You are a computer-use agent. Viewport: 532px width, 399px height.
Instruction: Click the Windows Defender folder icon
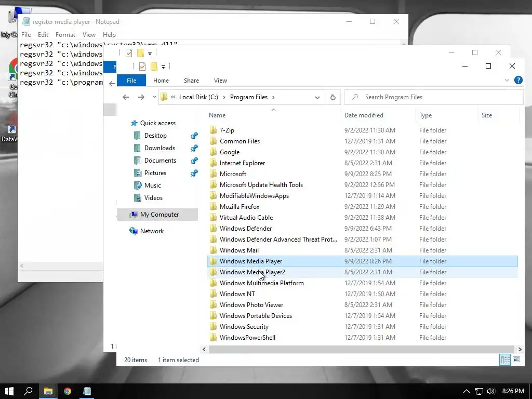pos(213,229)
